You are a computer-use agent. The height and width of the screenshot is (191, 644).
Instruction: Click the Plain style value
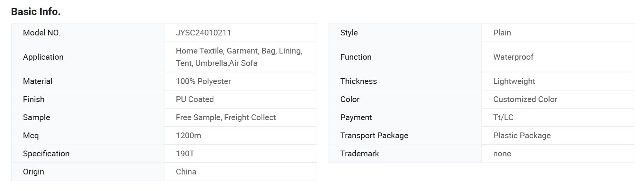click(502, 33)
